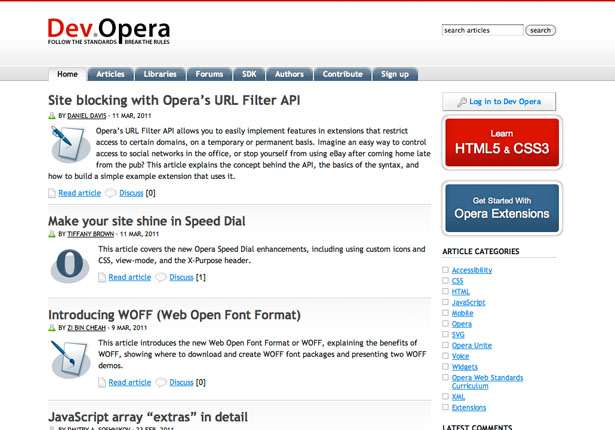Open the Opera Unite category link
The height and width of the screenshot is (430, 615).
coord(472,346)
